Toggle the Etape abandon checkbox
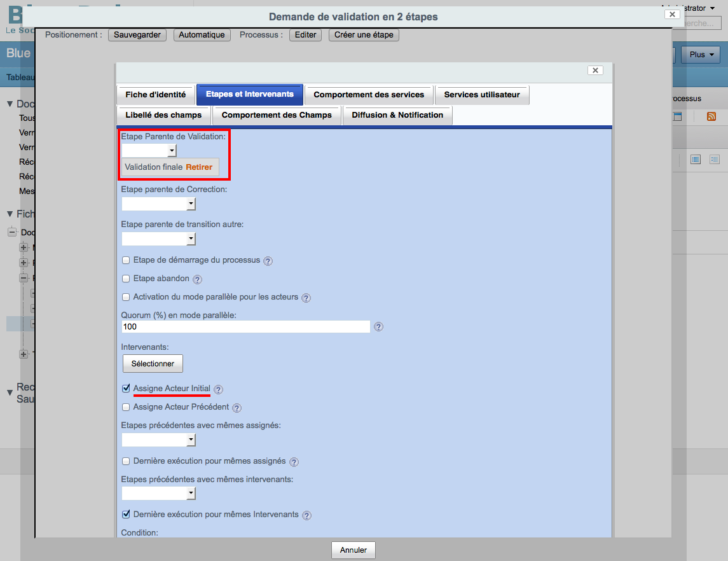728x561 pixels. (126, 279)
